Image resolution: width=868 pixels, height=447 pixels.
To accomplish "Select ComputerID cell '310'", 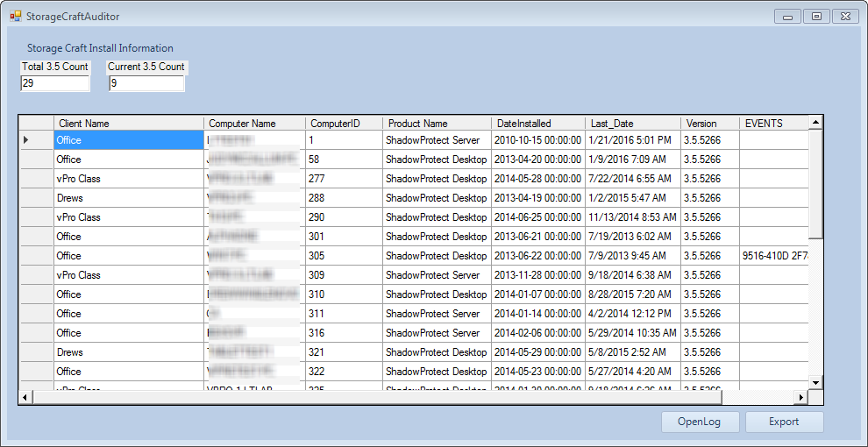I will (344, 294).
